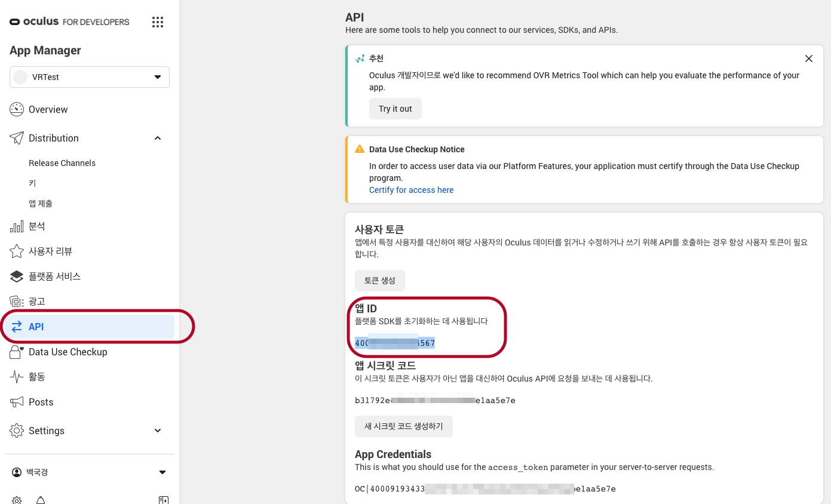
Task: Click the App Credentials heading
Action: 393,454
